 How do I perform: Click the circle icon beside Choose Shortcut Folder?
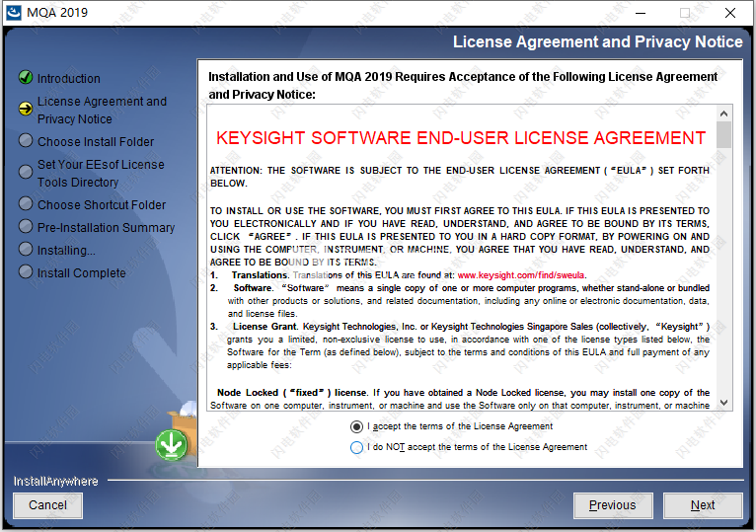pos(26,203)
